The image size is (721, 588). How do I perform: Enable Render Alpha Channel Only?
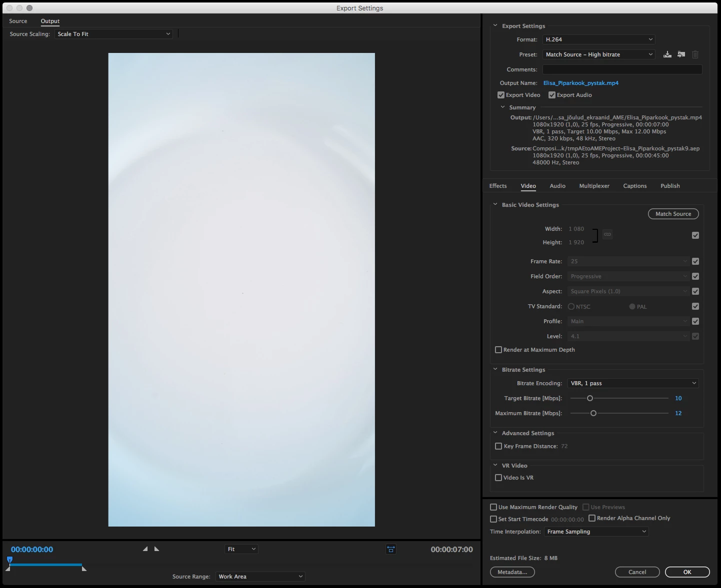pyautogui.click(x=592, y=518)
